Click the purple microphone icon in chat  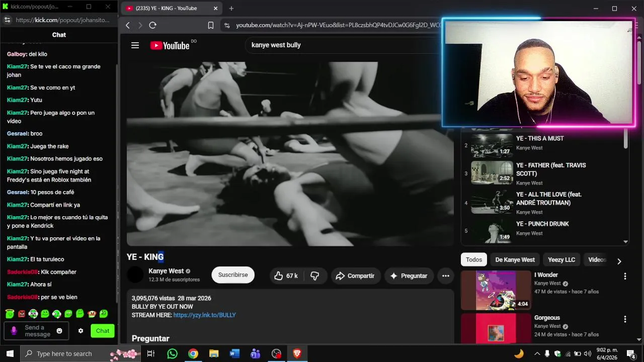pyautogui.click(x=14, y=331)
